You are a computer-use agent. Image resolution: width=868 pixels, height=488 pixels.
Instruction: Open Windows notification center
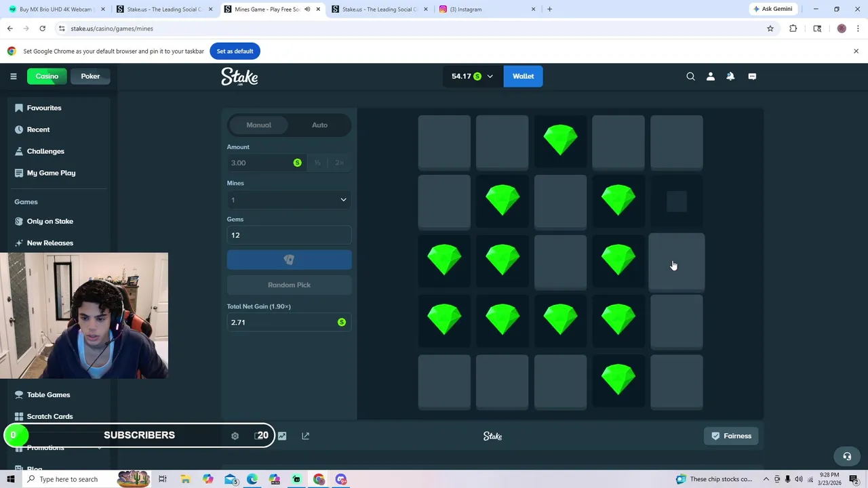pos(854,479)
